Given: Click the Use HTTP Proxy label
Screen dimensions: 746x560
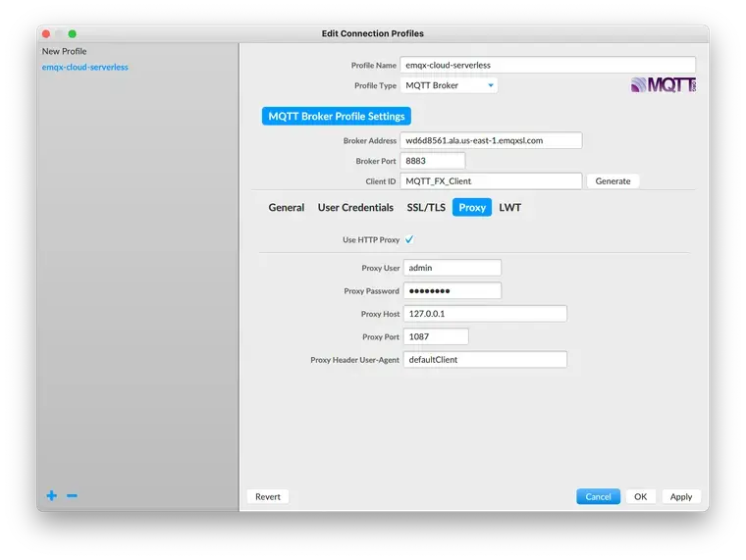Looking at the screenshot, I should click(x=371, y=240).
